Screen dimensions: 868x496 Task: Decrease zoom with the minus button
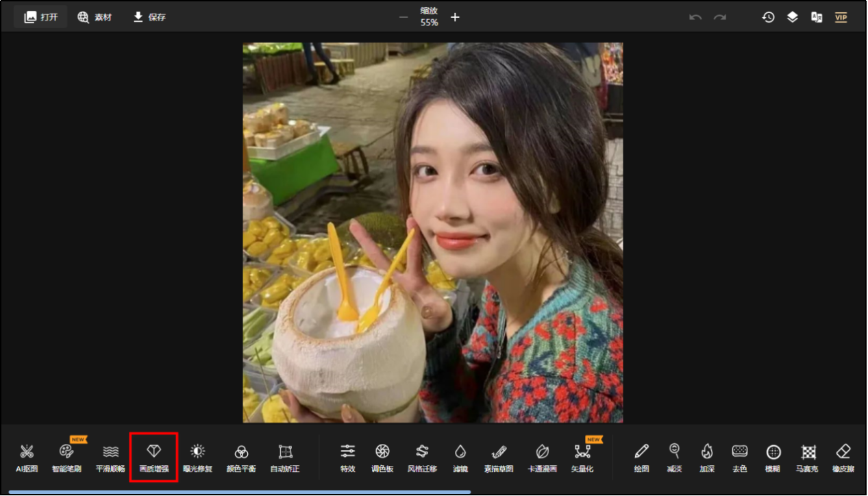coord(404,17)
